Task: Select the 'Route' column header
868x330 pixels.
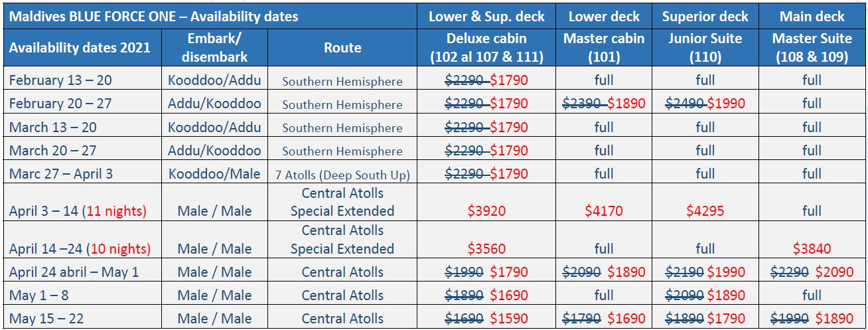Action: click(x=342, y=47)
